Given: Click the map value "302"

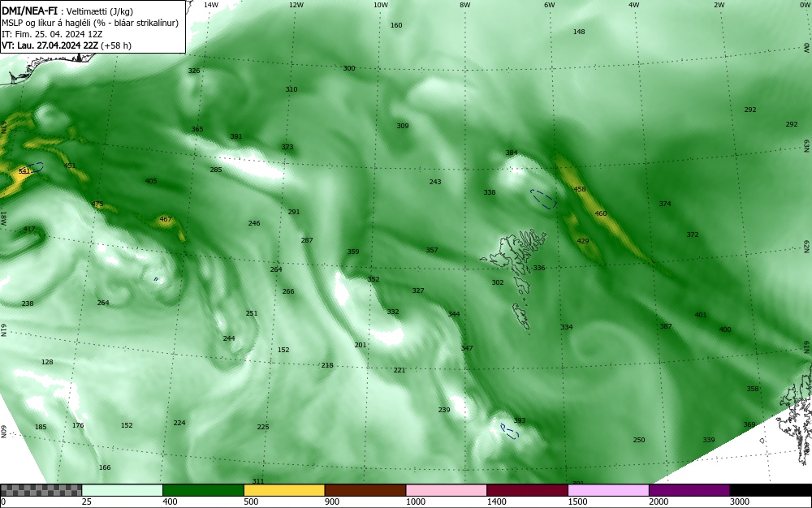Looking at the screenshot, I should click(498, 282).
